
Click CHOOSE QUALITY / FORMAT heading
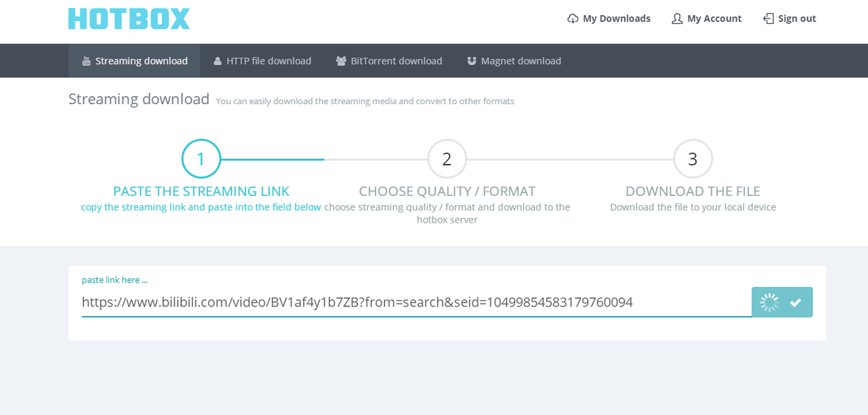coord(447,191)
